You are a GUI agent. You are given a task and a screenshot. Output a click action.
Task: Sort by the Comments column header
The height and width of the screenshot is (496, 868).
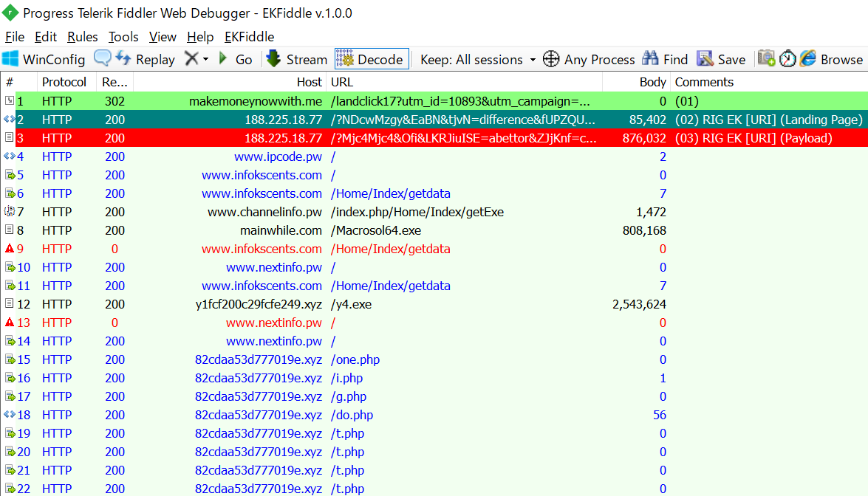point(770,82)
